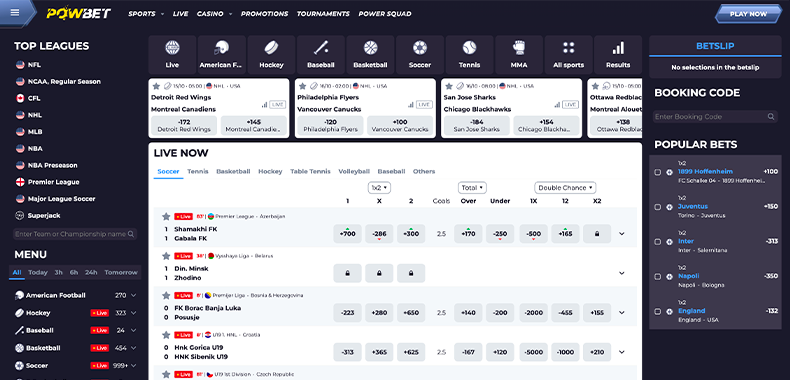Select the Tennis ball icon tile
The height and width of the screenshot is (380, 790).
[x=470, y=55]
